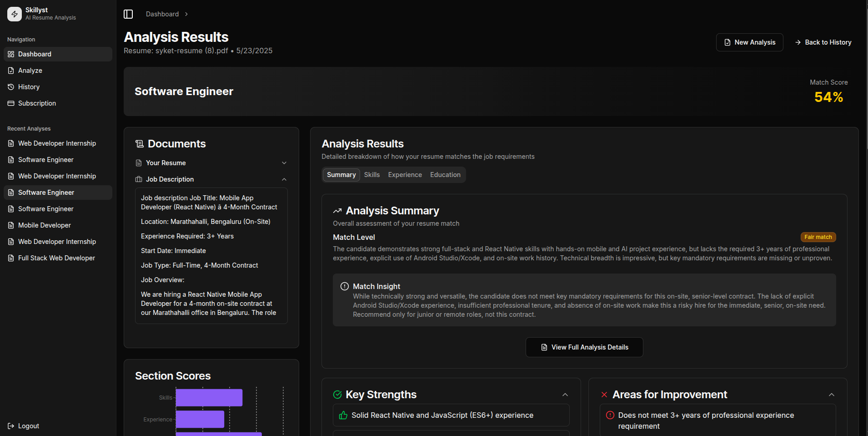Click the Your Resume file icon

[x=139, y=163]
